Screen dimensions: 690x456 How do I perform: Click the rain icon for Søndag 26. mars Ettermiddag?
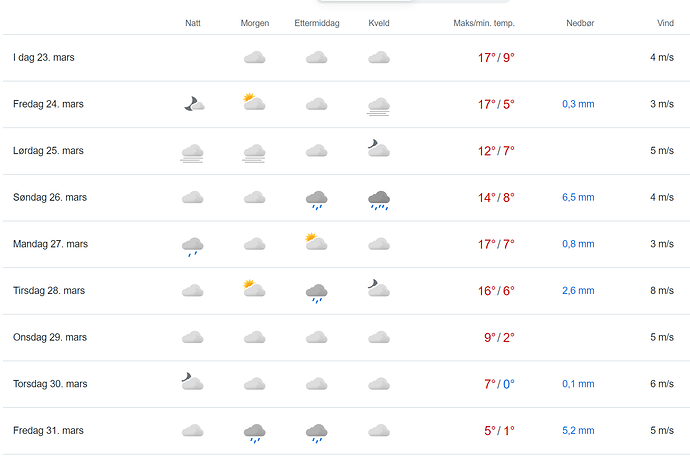pos(316,199)
